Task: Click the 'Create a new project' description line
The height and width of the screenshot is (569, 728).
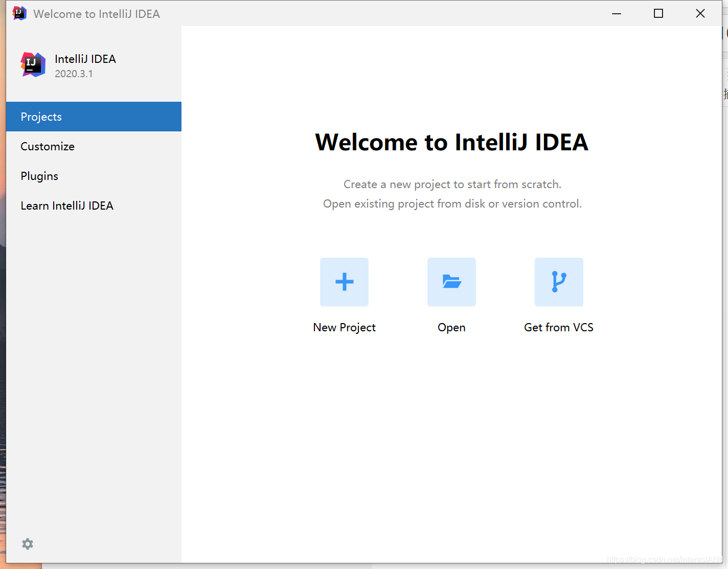Action: [x=452, y=184]
